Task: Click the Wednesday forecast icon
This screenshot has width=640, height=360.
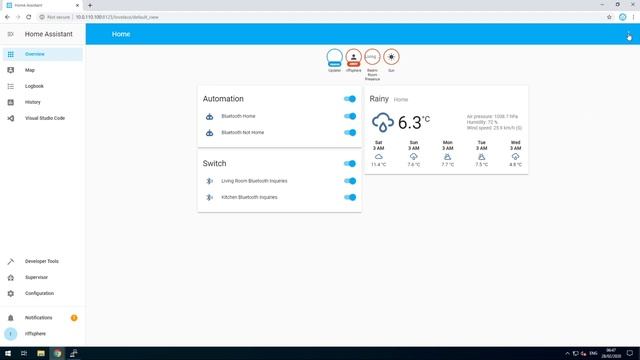Action: pyautogui.click(x=516, y=157)
